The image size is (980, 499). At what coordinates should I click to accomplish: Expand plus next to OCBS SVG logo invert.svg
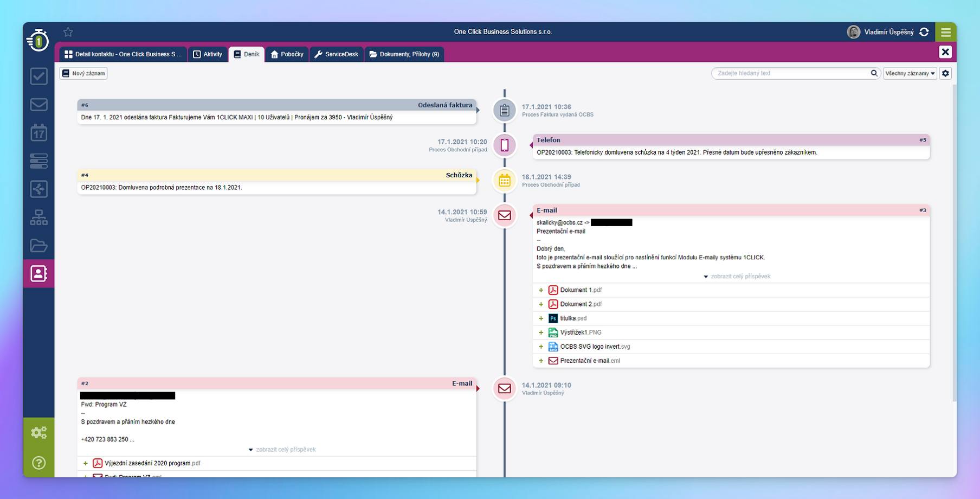tap(541, 347)
